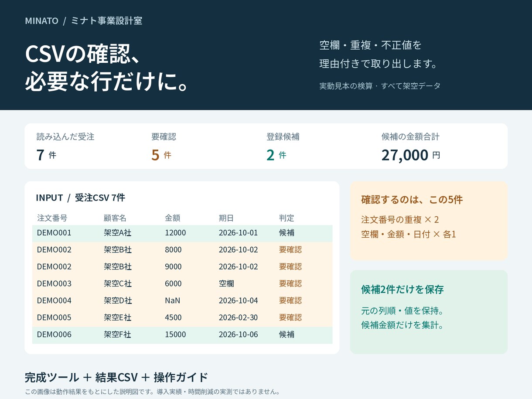
Task: Click the '注文番号' column header
Action: point(52,218)
